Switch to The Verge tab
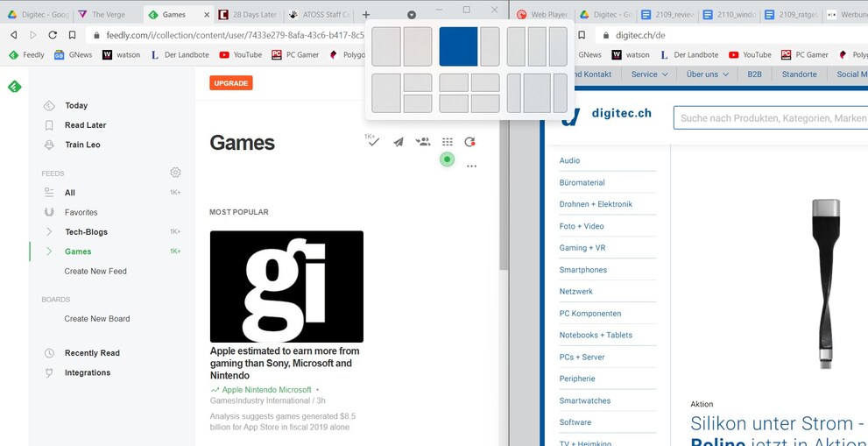 [108, 15]
